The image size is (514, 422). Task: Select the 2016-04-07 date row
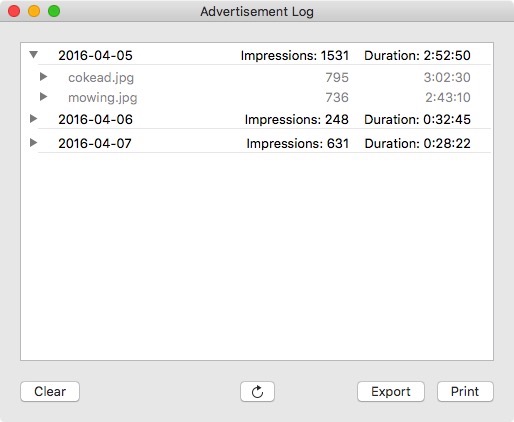click(x=257, y=143)
